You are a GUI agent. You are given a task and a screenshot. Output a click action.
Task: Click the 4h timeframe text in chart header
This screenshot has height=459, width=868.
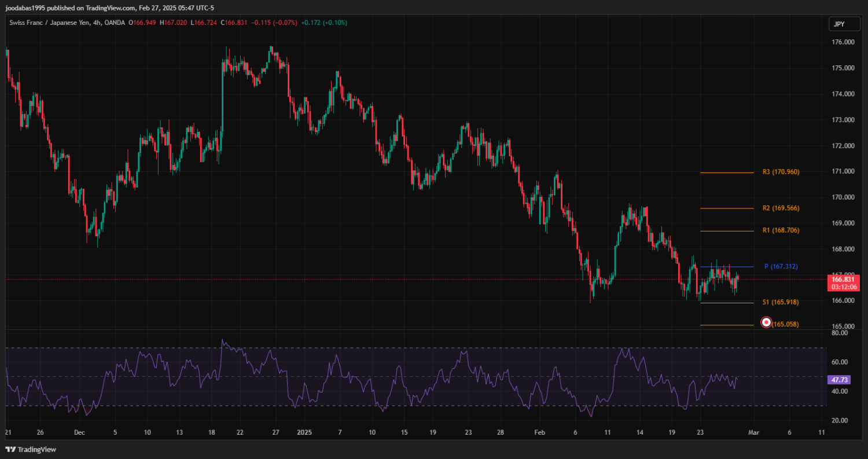pyautogui.click(x=96, y=23)
